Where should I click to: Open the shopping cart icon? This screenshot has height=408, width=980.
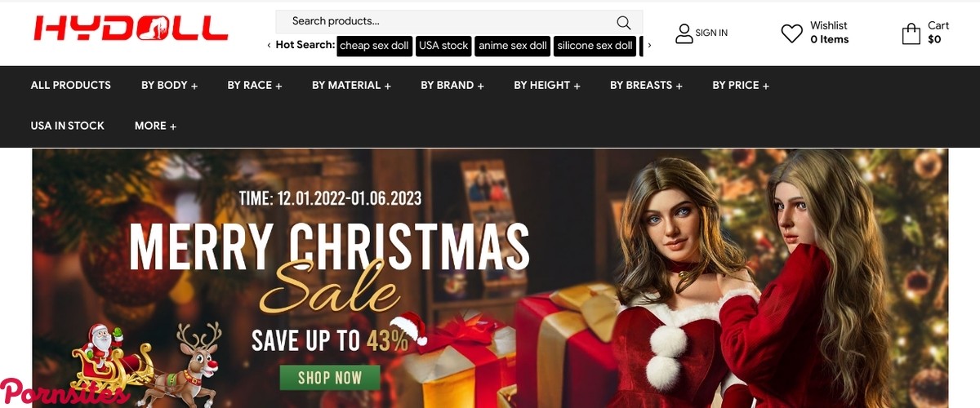[911, 33]
